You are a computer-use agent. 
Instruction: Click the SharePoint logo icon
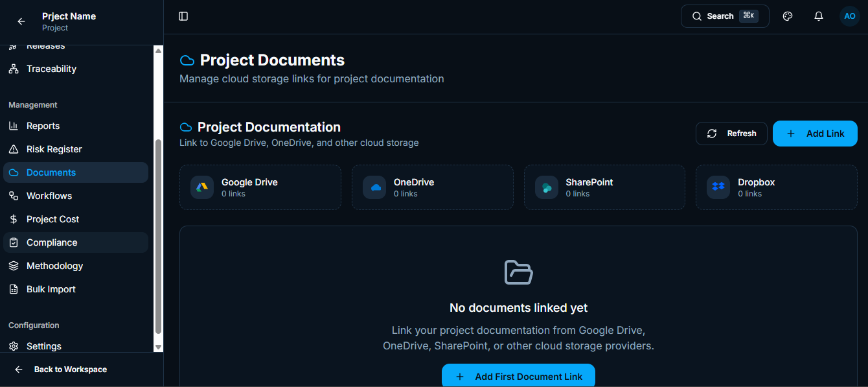coord(547,187)
